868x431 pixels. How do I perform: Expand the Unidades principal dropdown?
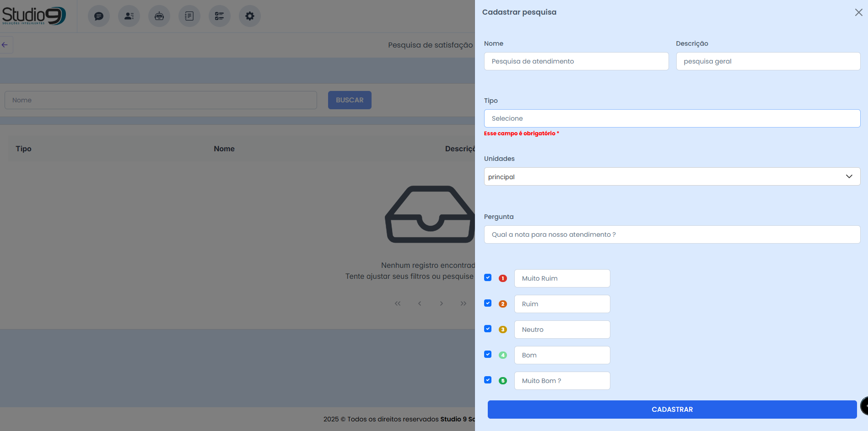(663, 176)
